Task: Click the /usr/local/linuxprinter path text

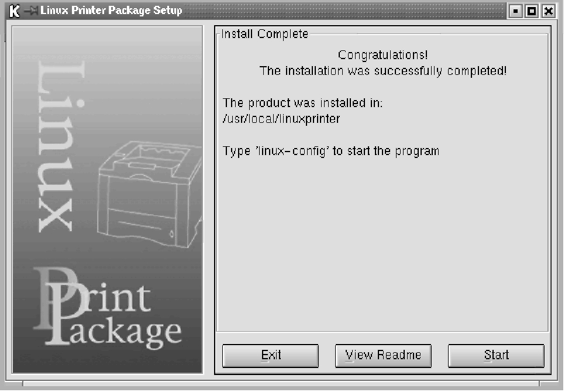Action: coord(281,119)
